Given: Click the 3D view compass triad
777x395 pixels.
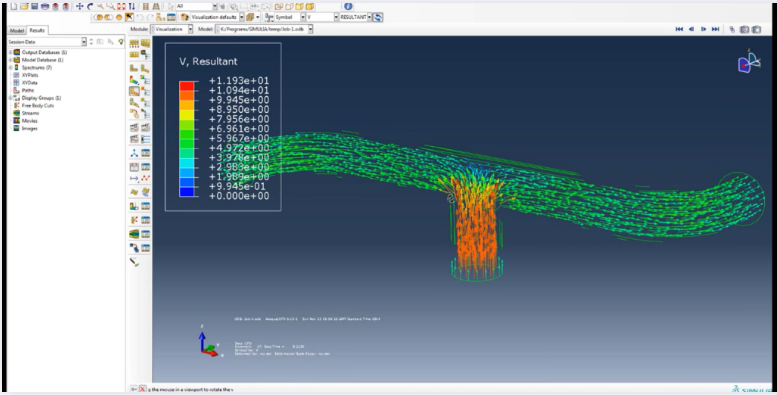Looking at the screenshot, I should [x=748, y=62].
